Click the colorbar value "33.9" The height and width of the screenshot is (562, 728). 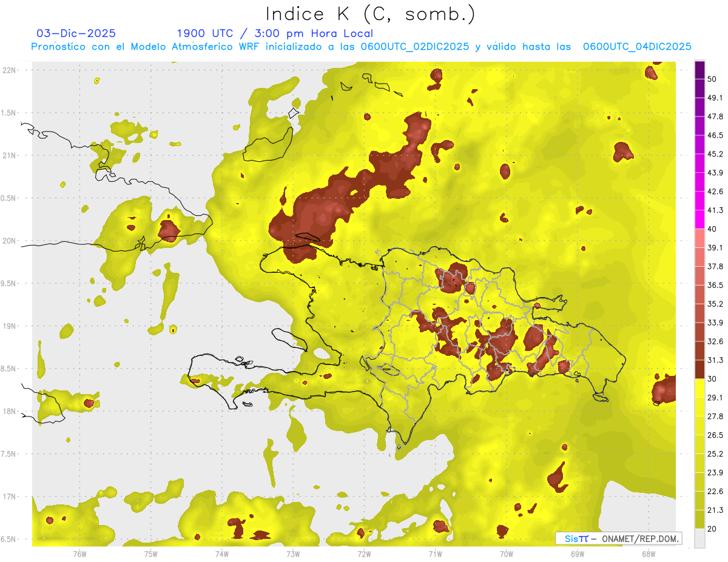coord(715,323)
